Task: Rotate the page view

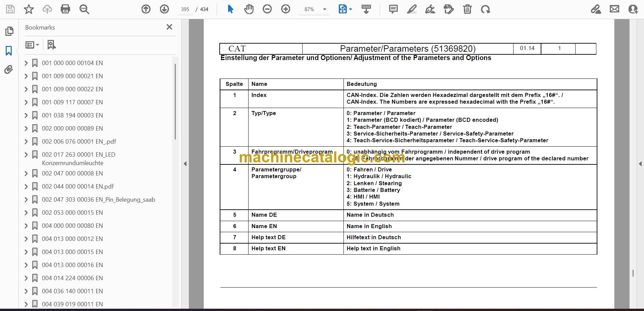Action: [x=485, y=9]
